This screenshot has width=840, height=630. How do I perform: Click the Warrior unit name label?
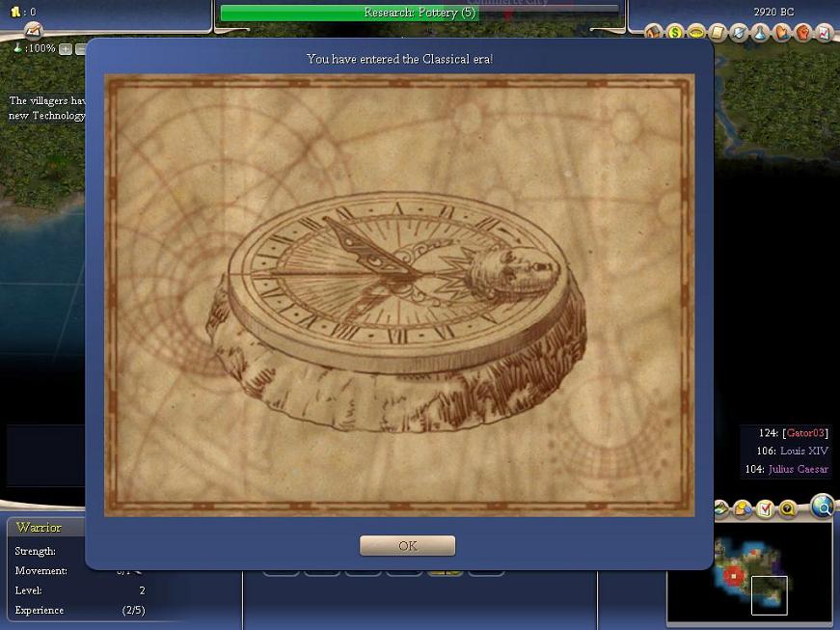[39, 527]
